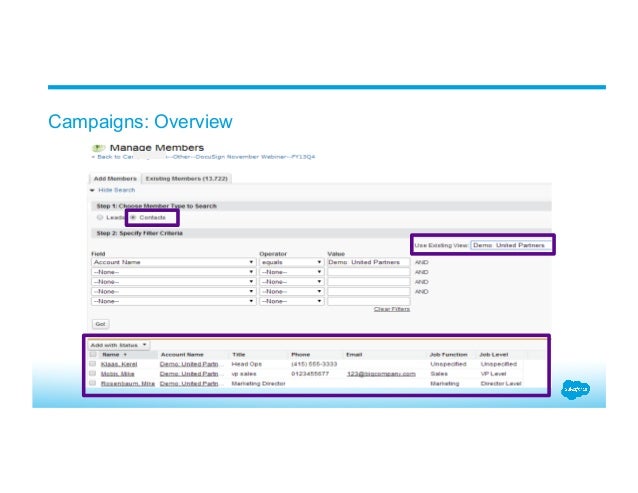Open the fifth row operator dropdown
Viewport: 638px width, 493px height.
291,301
